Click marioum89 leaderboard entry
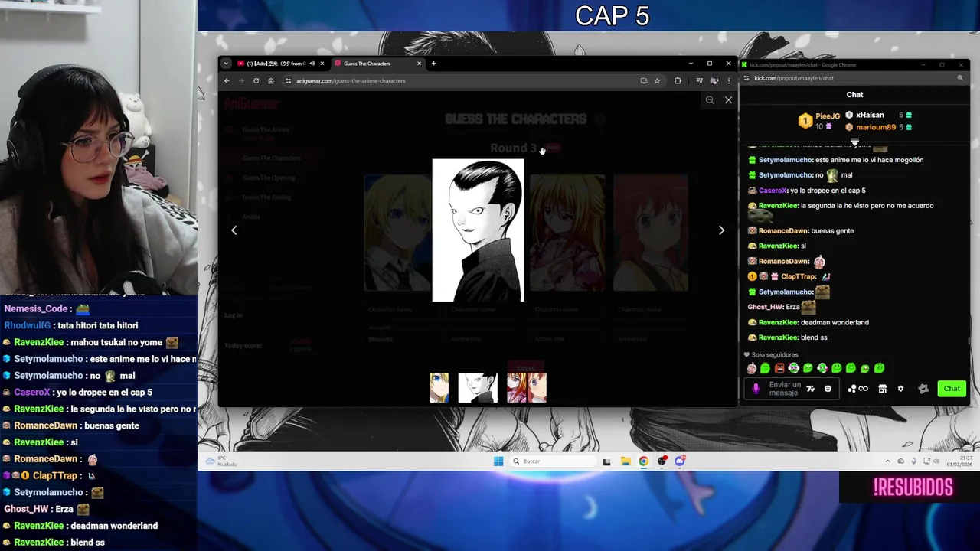 coord(878,127)
